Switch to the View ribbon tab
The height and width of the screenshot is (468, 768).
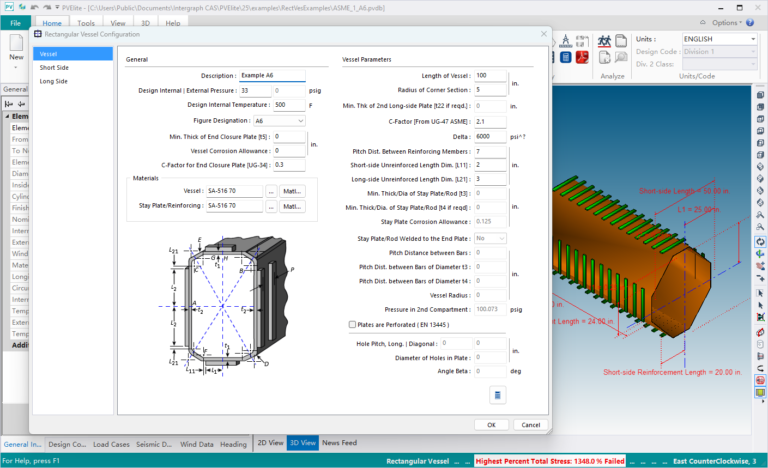click(x=118, y=23)
